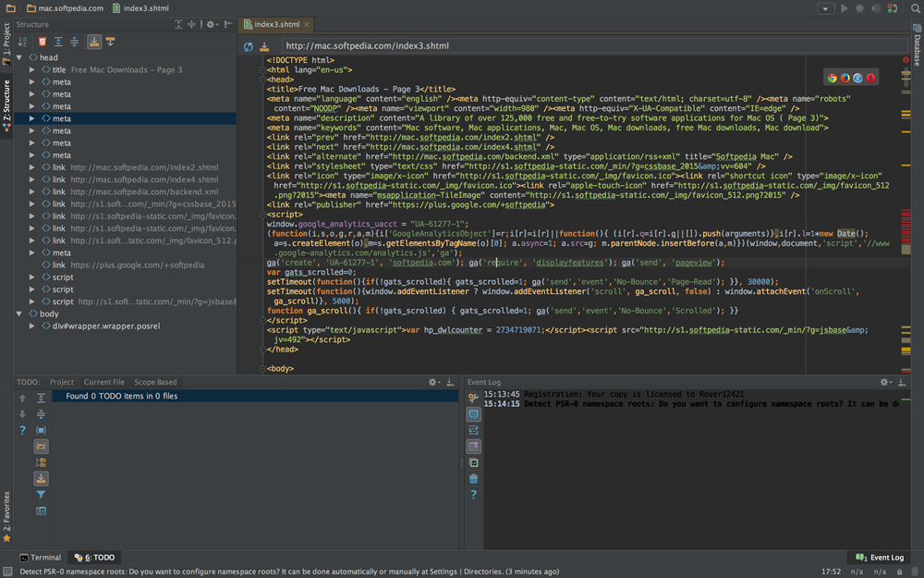Click the Debug bug icon
Screen dimensions: 924x578
859,8
